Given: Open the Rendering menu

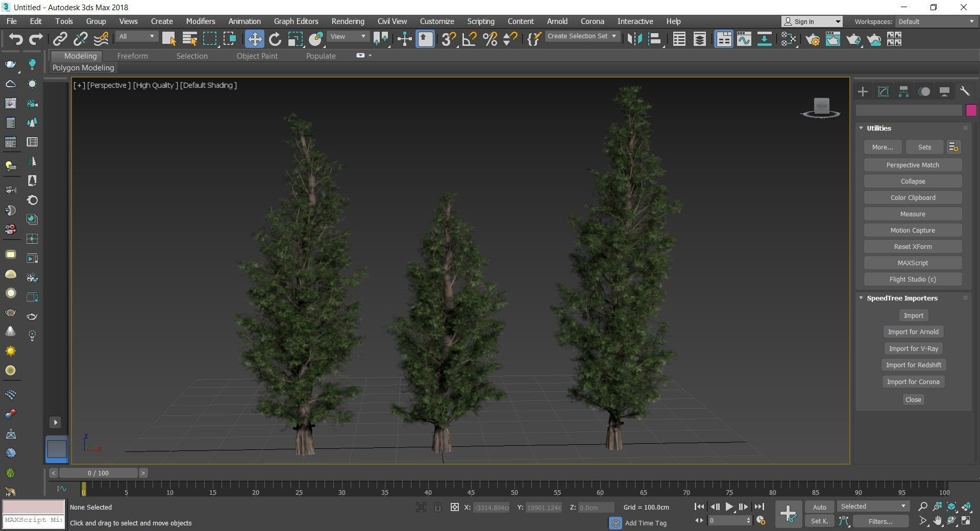Looking at the screenshot, I should pos(348,21).
